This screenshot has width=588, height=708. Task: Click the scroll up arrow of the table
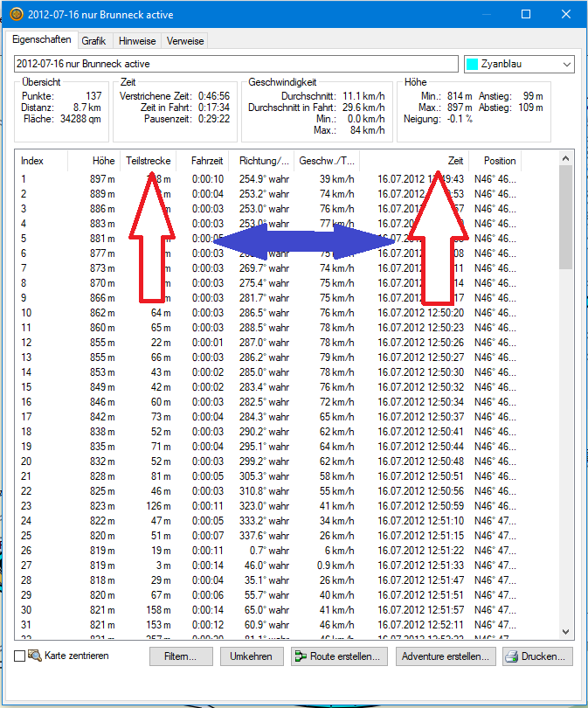565,158
